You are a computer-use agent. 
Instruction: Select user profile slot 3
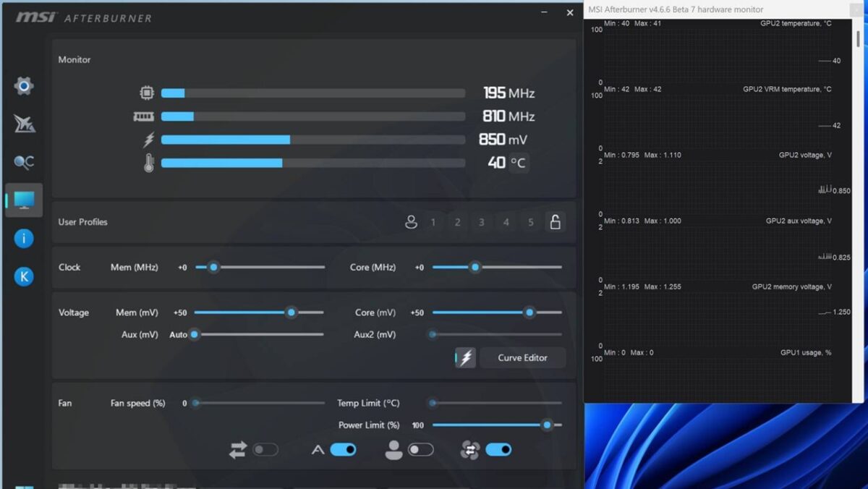point(482,222)
